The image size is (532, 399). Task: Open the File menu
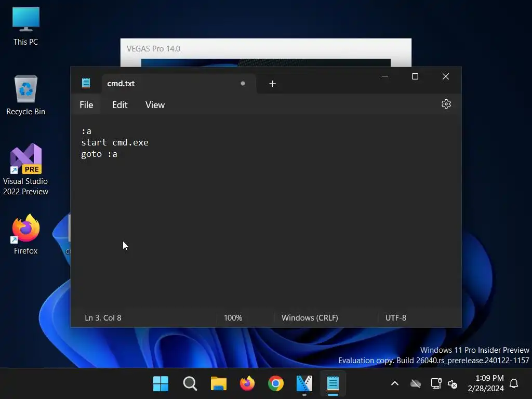[x=86, y=105]
